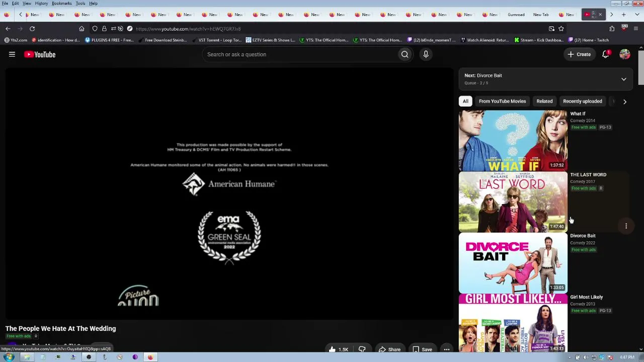Open the Help menu

(94, 4)
